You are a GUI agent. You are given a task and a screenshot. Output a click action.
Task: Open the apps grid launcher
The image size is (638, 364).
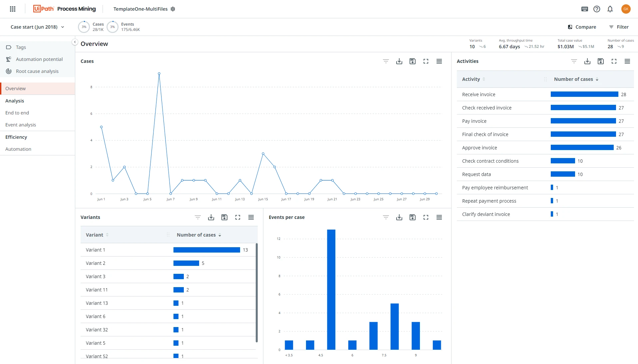tap(13, 9)
